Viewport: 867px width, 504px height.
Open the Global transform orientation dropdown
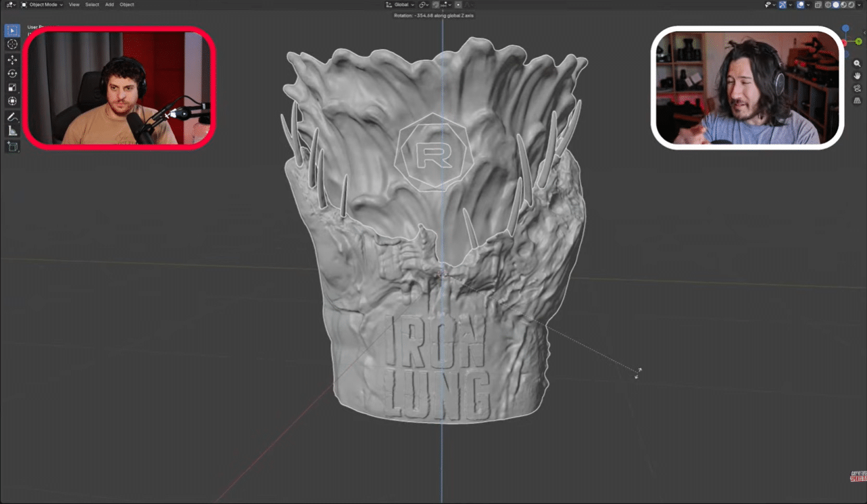400,5
